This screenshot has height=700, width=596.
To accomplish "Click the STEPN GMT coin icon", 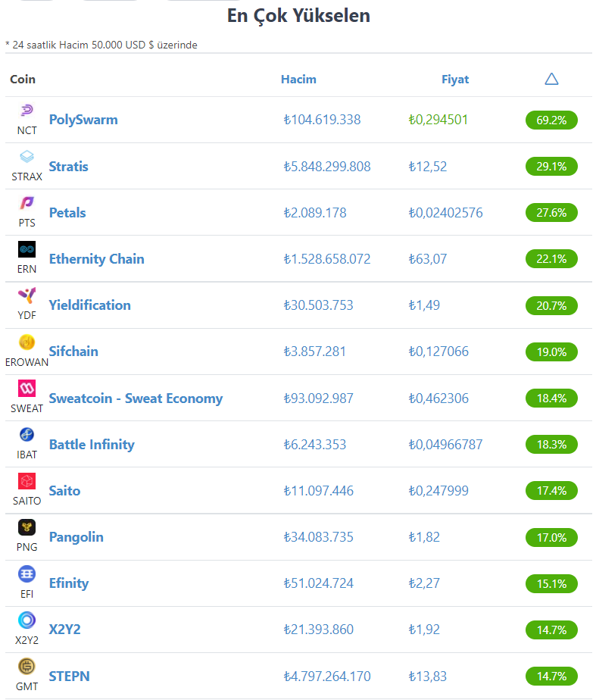I will tap(27, 667).
